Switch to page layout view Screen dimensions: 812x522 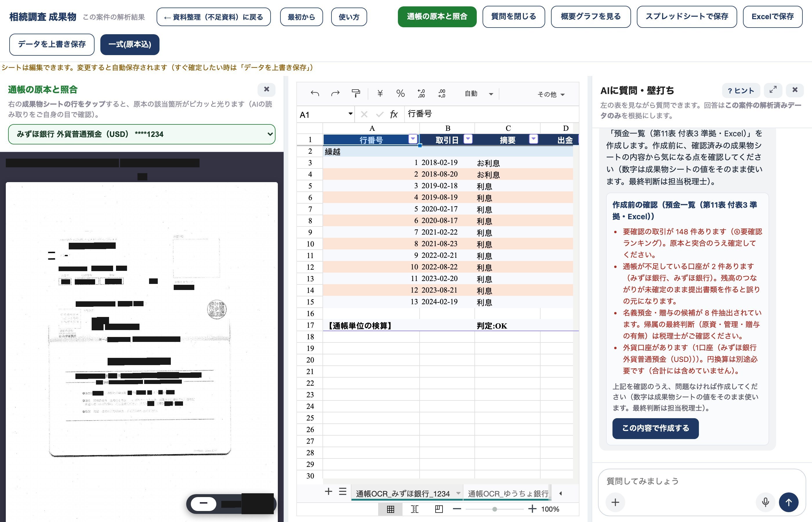[x=439, y=509]
